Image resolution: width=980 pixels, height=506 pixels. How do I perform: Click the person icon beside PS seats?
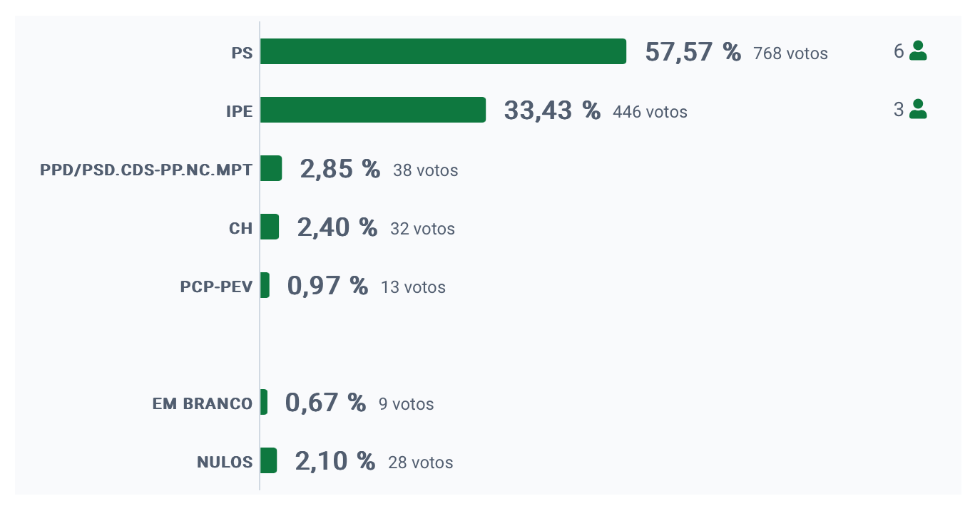click(x=918, y=51)
